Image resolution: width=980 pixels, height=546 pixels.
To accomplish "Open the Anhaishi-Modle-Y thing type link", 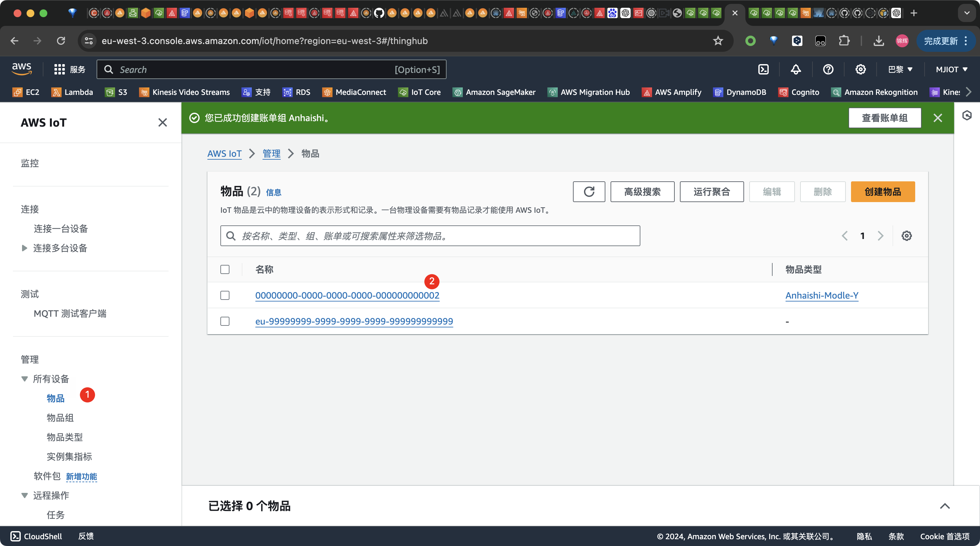I will coord(822,295).
